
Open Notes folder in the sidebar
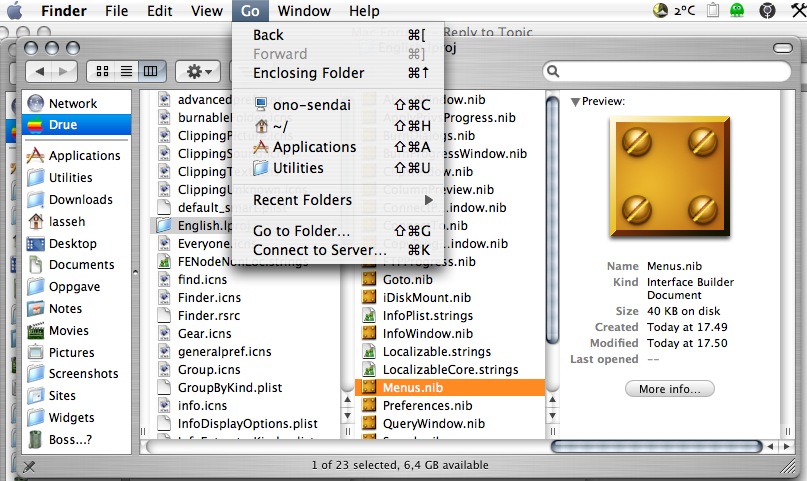point(76,309)
